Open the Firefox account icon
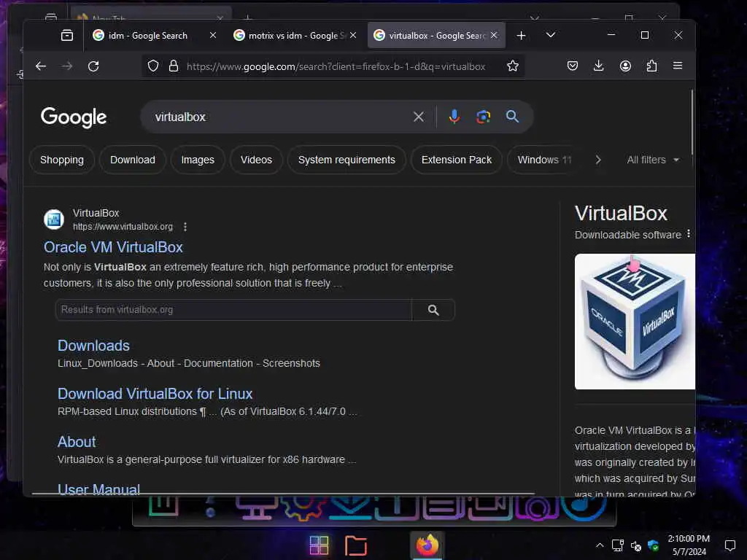 click(625, 66)
